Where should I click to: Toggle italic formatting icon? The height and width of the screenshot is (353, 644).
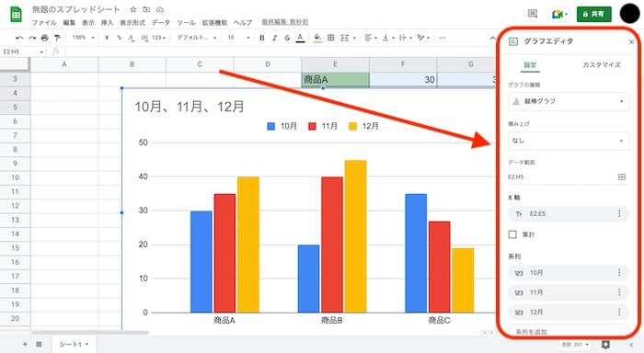click(274, 38)
